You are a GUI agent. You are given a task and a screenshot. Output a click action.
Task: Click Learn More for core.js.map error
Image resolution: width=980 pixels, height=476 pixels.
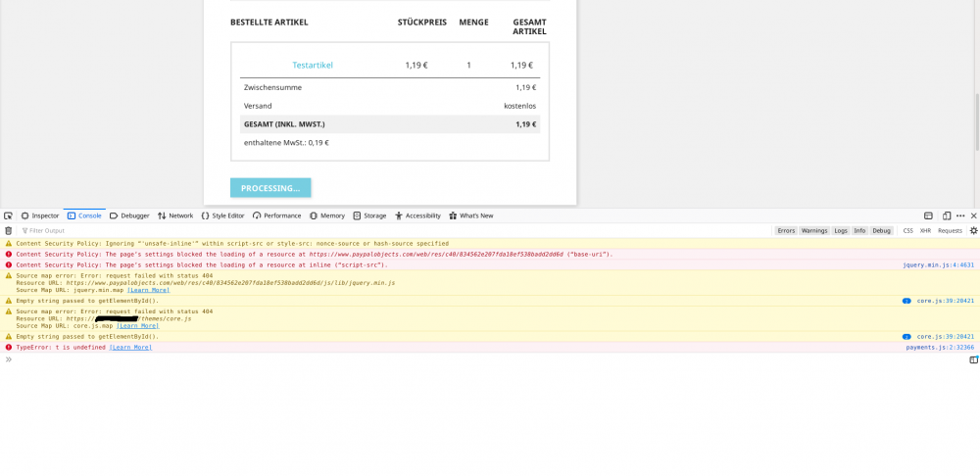click(x=137, y=325)
